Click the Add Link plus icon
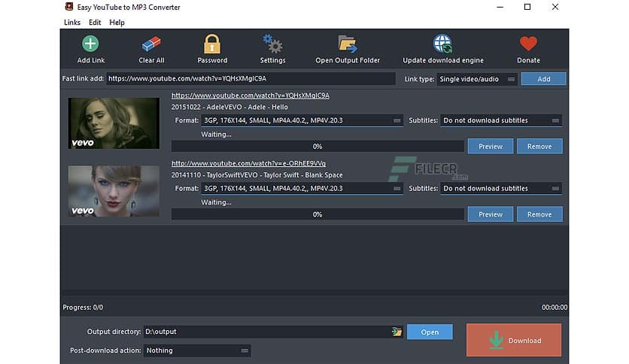Image resolution: width=629 pixels, height=364 pixels. (90, 44)
